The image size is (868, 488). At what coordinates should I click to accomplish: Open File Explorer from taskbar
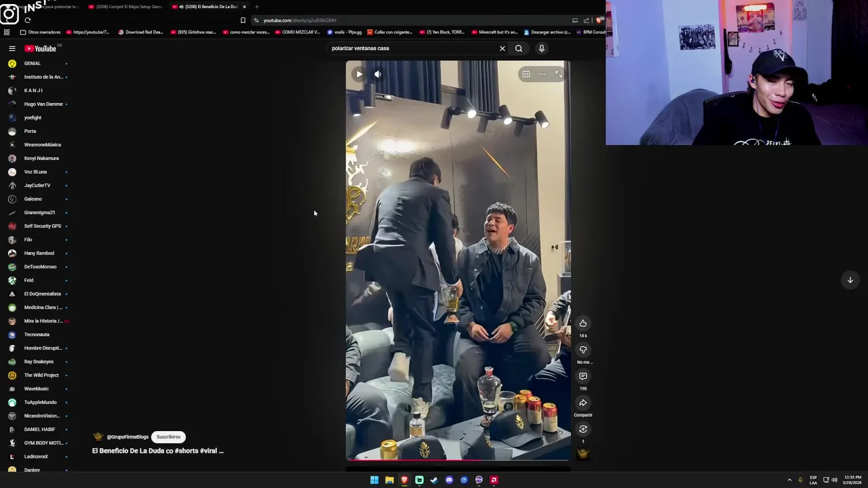point(389,480)
